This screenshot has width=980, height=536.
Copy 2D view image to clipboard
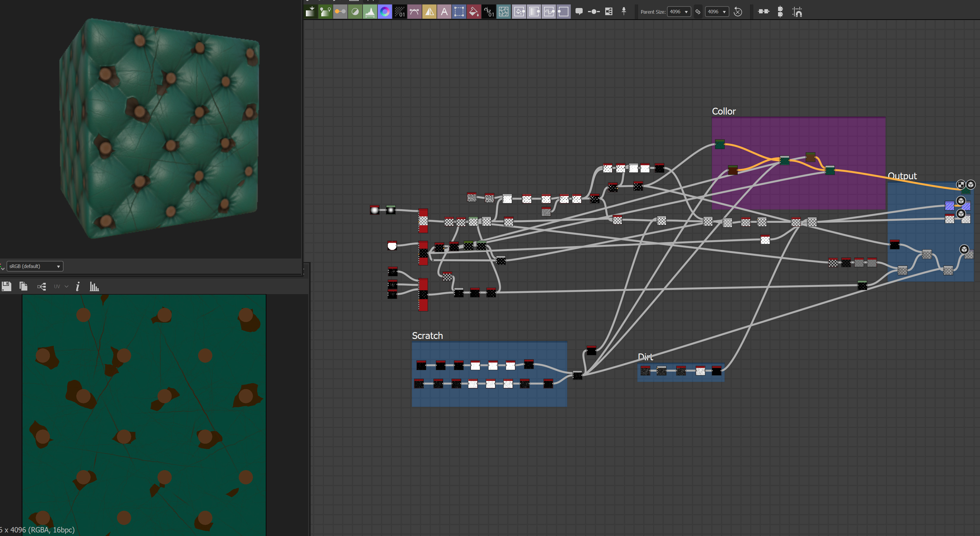tap(23, 286)
